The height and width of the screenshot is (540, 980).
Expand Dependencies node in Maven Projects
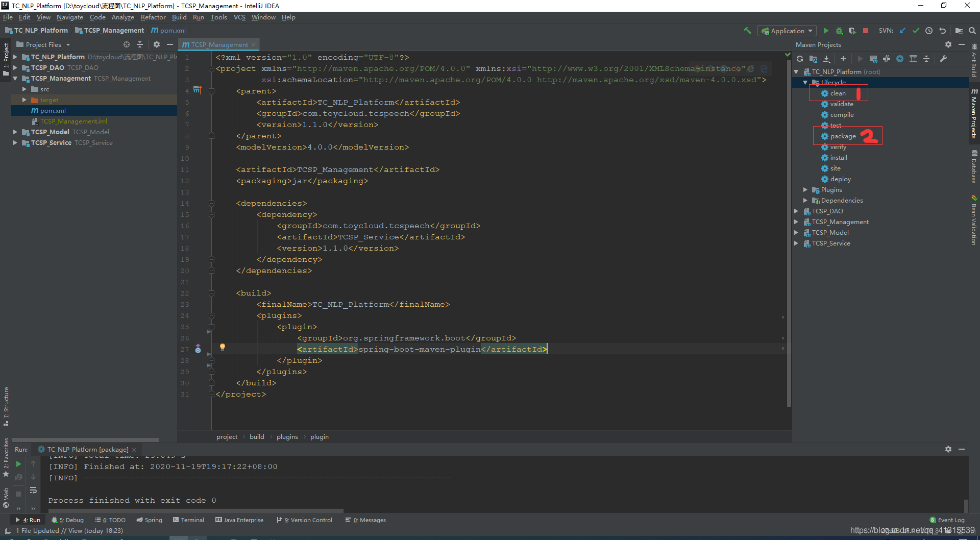click(805, 200)
